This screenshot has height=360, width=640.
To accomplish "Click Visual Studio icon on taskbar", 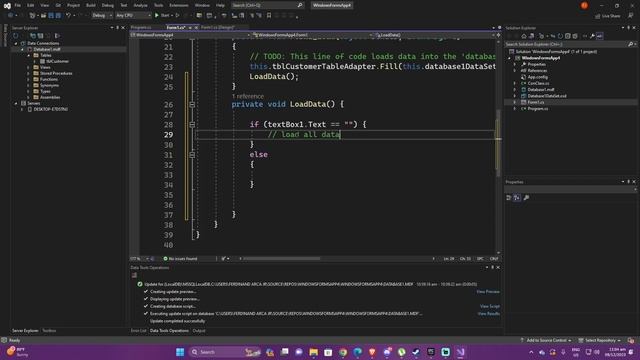I will (460, 352).
